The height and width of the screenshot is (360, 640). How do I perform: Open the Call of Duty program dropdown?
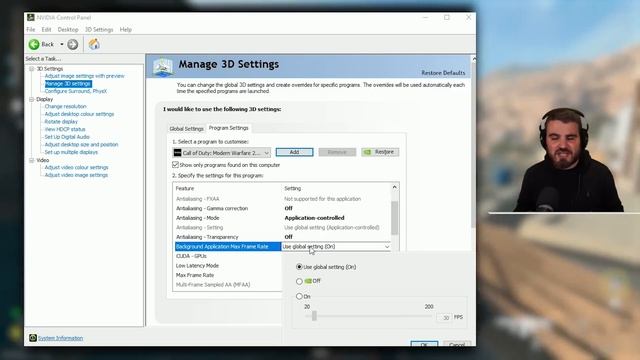point(222,153)
